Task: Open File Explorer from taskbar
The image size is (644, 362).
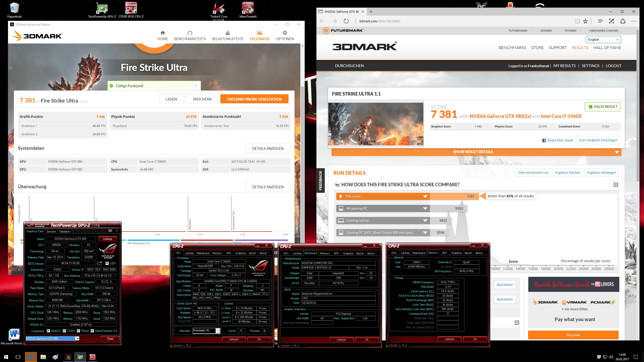Action: [x=43, y=357]
